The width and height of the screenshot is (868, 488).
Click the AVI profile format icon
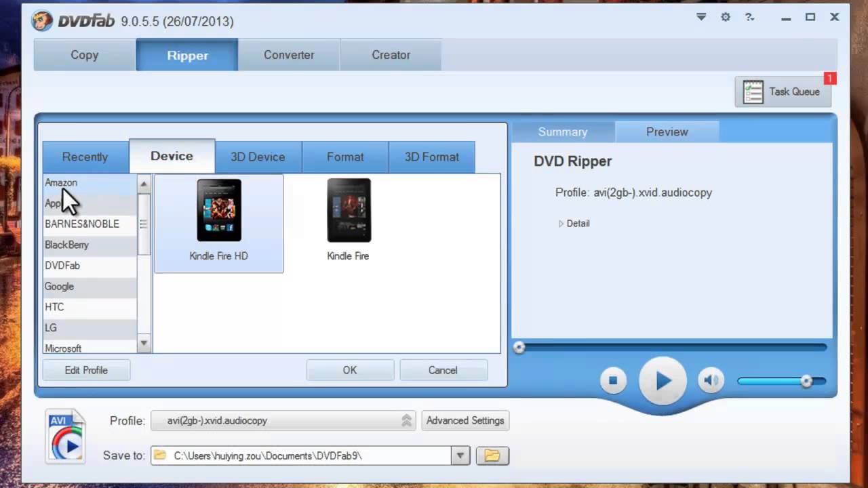[x=66, y=436]
